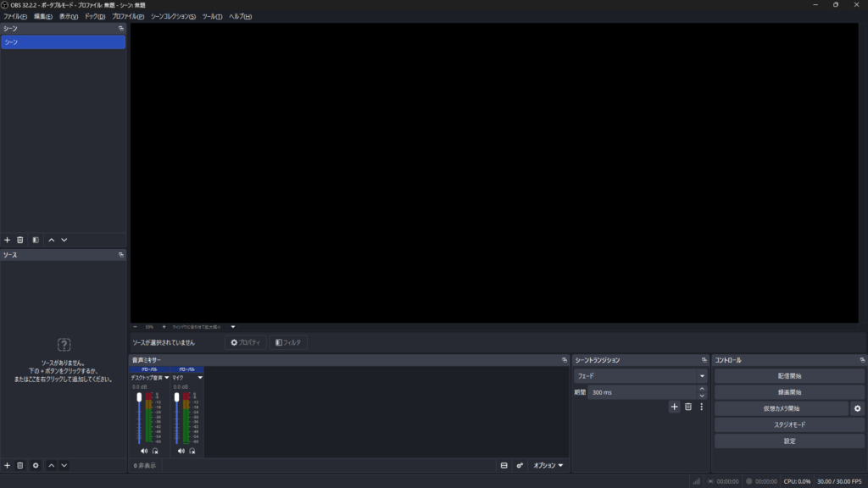Open virtual camera settings gear icon
Screen dimensions: 868x488
tap(858, 409)
